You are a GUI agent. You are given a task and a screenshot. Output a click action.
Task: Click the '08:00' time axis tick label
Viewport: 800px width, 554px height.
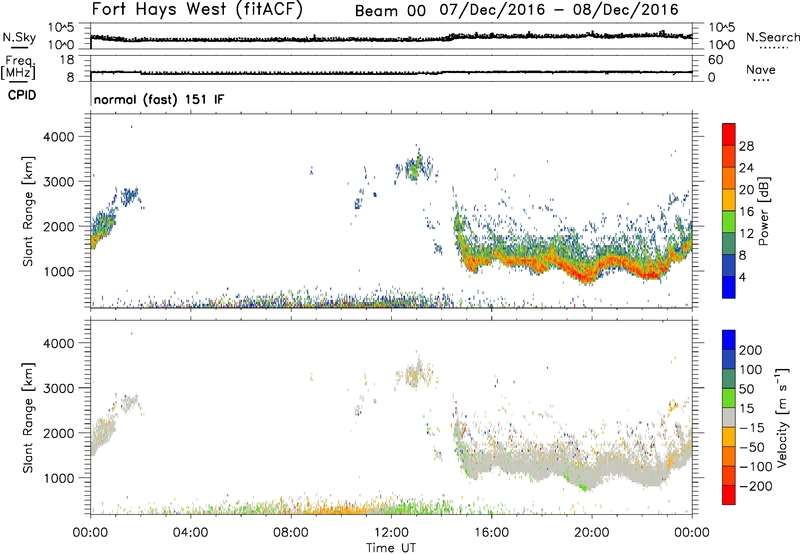[x=291, y=533]
